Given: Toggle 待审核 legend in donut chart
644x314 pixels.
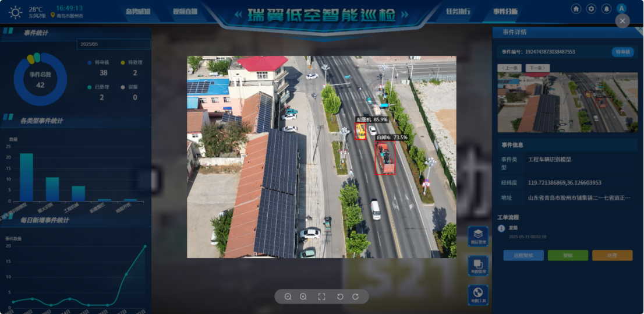Looking at the screenshot, I should pyautogui.click(x=98, y=62).
